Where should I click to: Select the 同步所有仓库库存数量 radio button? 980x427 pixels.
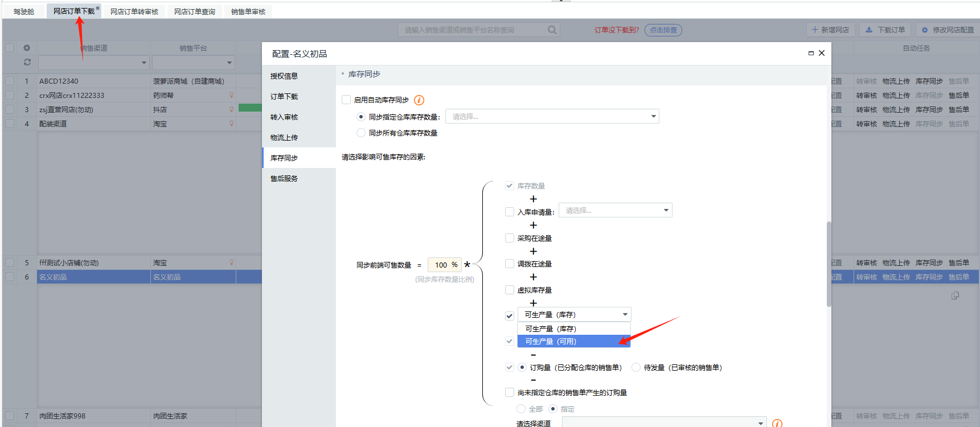pos(360,133)
